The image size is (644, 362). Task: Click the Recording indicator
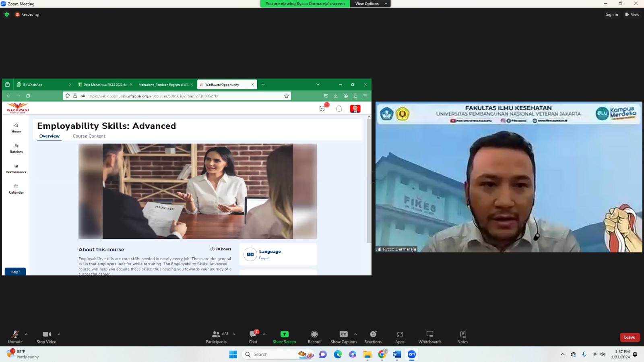27,14
